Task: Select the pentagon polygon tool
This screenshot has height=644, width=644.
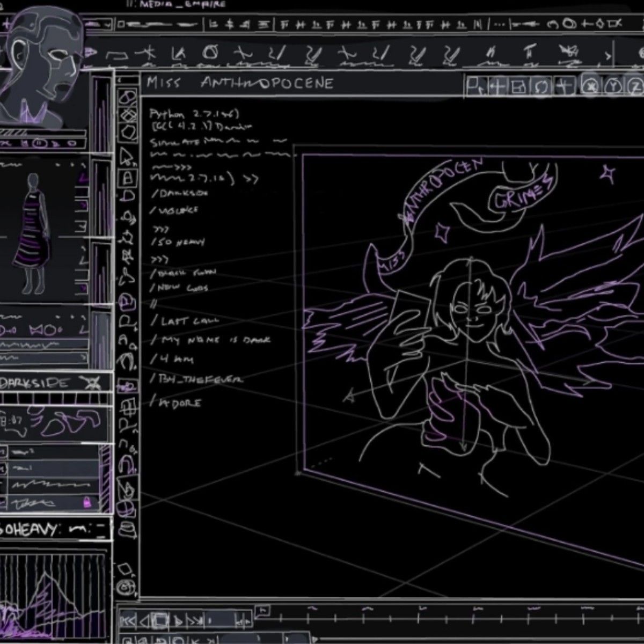Action: pos(128,132)
